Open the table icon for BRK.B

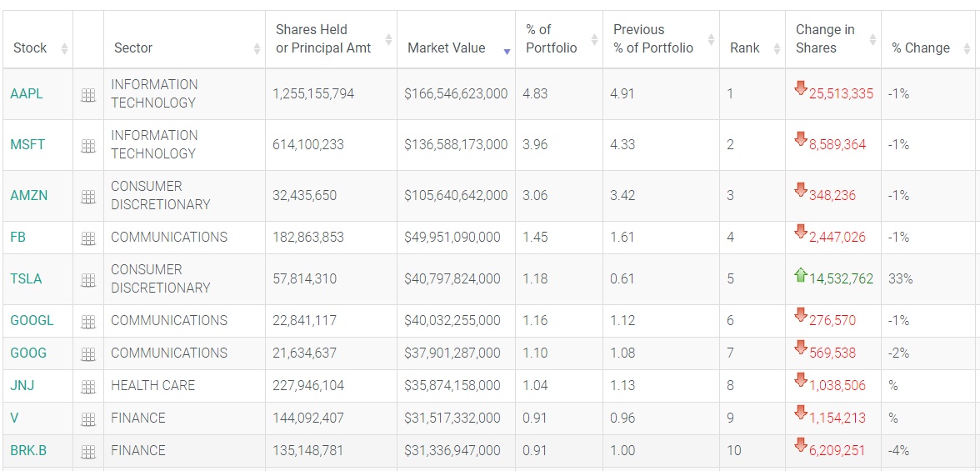pos(88,452)
